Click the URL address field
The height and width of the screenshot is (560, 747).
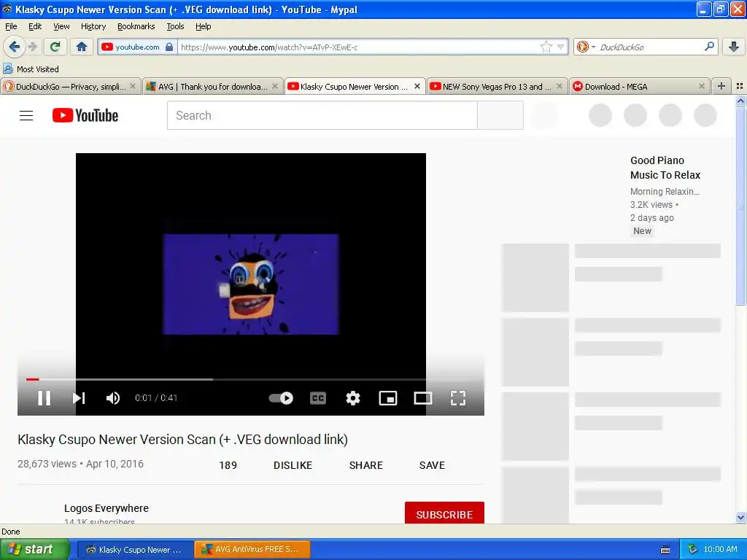coord(357,47)
